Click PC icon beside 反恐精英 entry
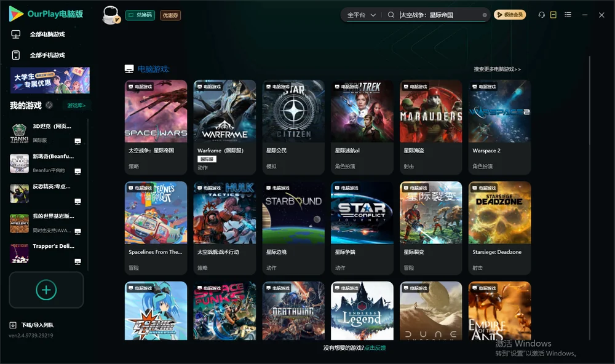Viewport: 615px width, 364px height. 77,201
